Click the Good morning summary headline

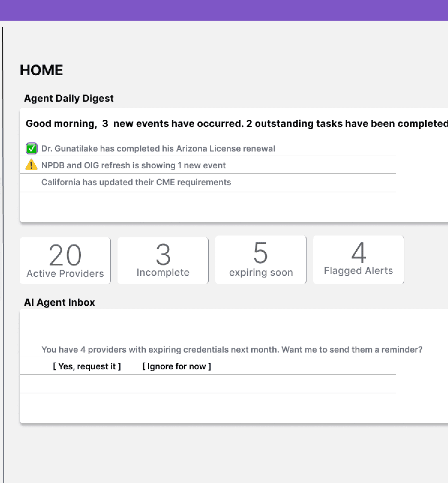[x=236, y=123]
